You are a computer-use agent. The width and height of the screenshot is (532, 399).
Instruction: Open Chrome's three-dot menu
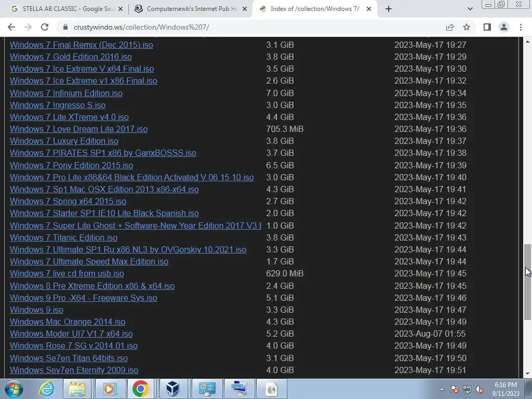(x=521, y=27)
